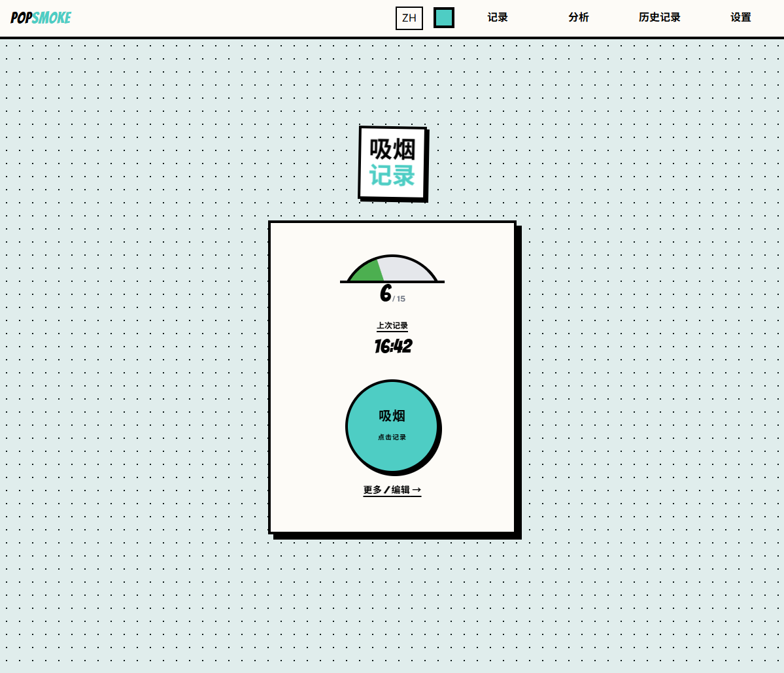Click today's count number 6

point(385,294)
